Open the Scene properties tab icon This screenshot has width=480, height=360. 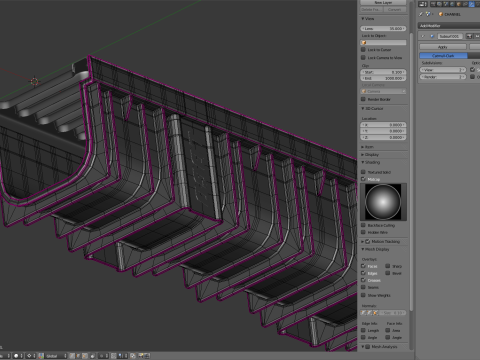point(446,4)
